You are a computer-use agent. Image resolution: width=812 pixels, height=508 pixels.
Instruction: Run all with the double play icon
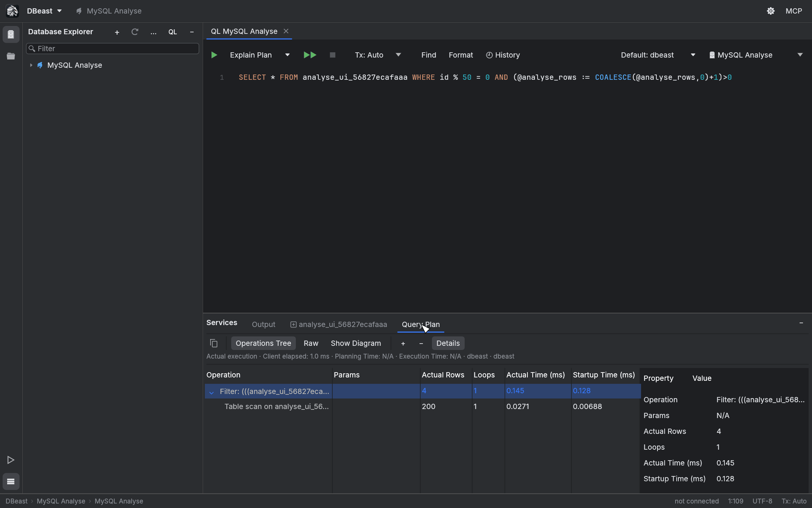click(x=310, y=55)
